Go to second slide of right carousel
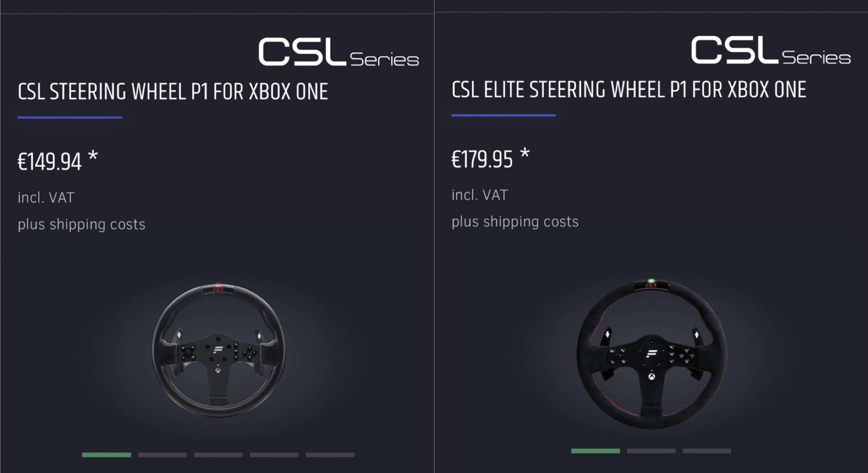Viewport: 868px width, 473px height. tap(651, 451)
